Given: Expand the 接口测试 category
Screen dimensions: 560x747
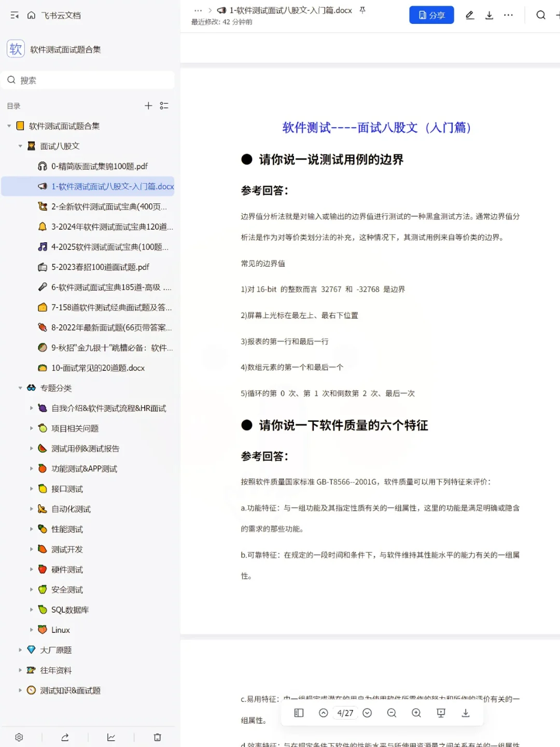Looking at the screenshot, I should [32, 488].
